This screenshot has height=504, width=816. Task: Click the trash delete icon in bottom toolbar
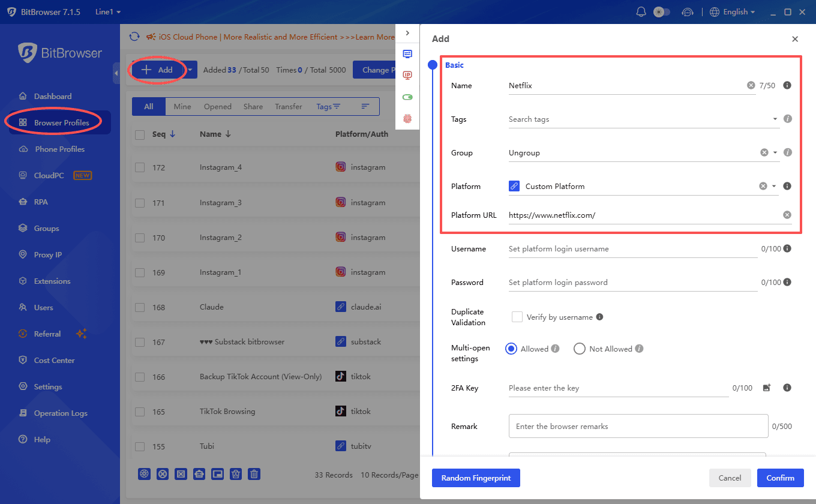tap(254, 474)
